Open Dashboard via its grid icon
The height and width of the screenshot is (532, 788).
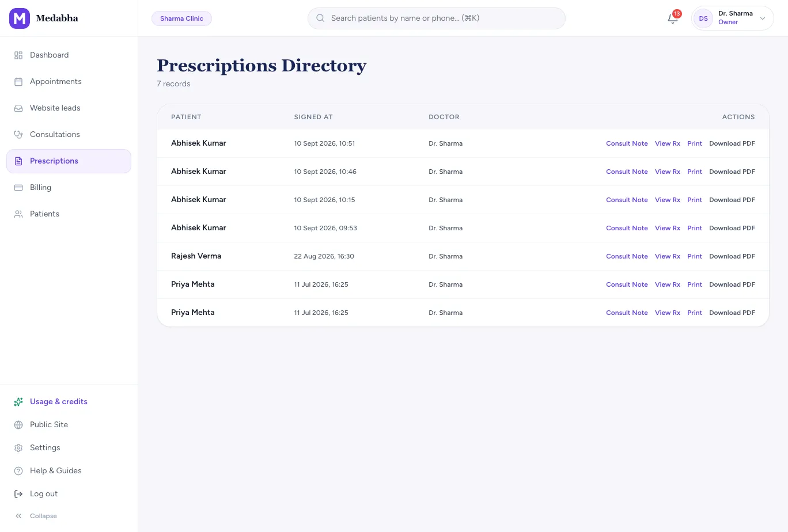(18, 55)
